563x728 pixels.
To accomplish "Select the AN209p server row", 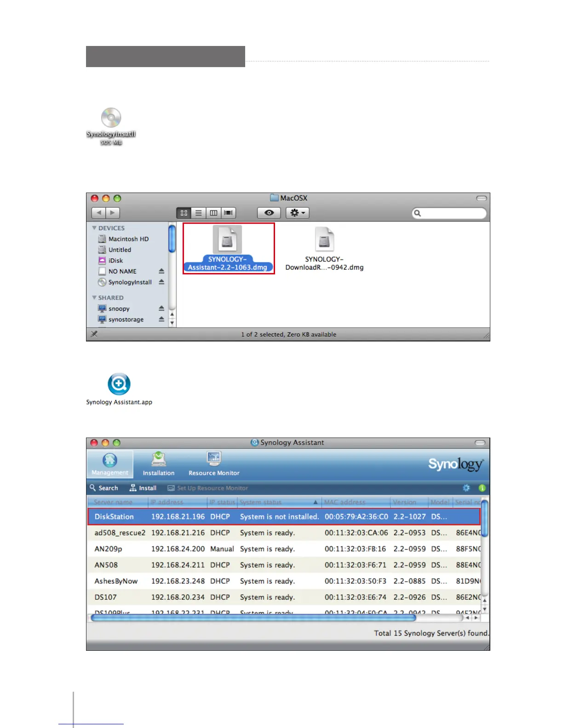I will tap(284, 549).
